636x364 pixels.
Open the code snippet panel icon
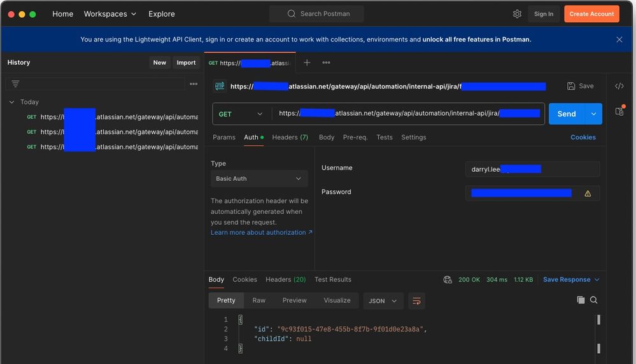point(619,86)
